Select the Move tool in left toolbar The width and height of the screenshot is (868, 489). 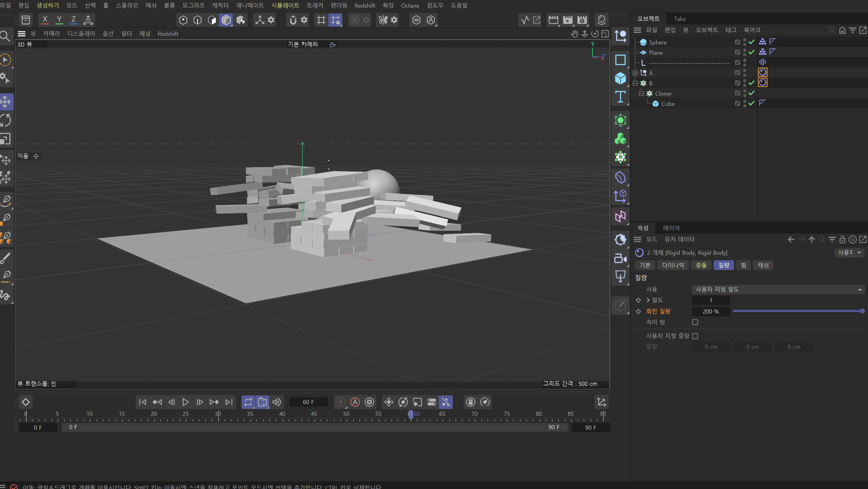coord(6,102)
